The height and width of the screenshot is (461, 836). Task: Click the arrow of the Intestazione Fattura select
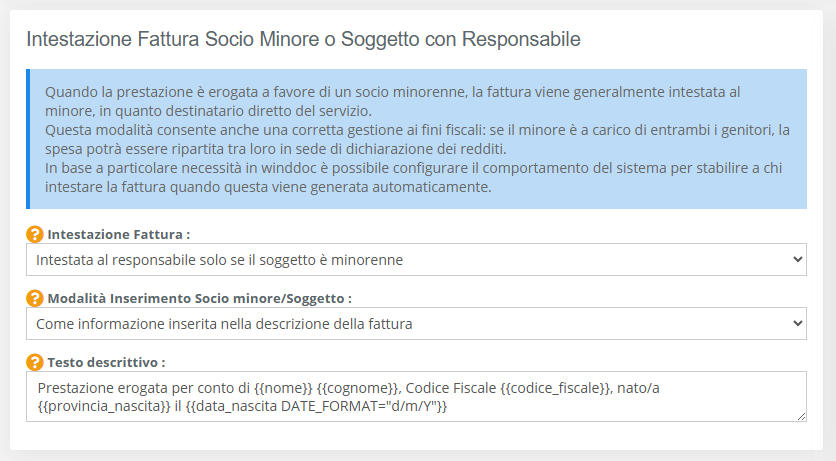click(x=796, y=260)
